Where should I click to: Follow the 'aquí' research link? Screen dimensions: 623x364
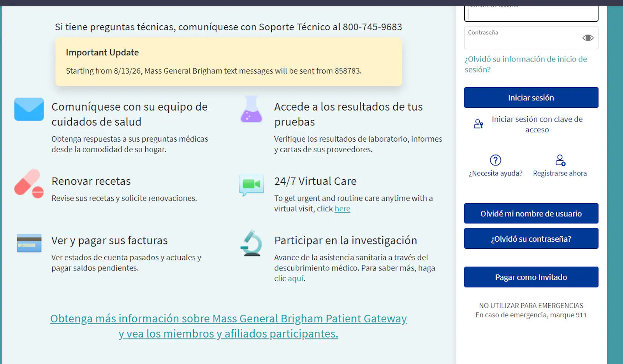(x=296, y=278)
